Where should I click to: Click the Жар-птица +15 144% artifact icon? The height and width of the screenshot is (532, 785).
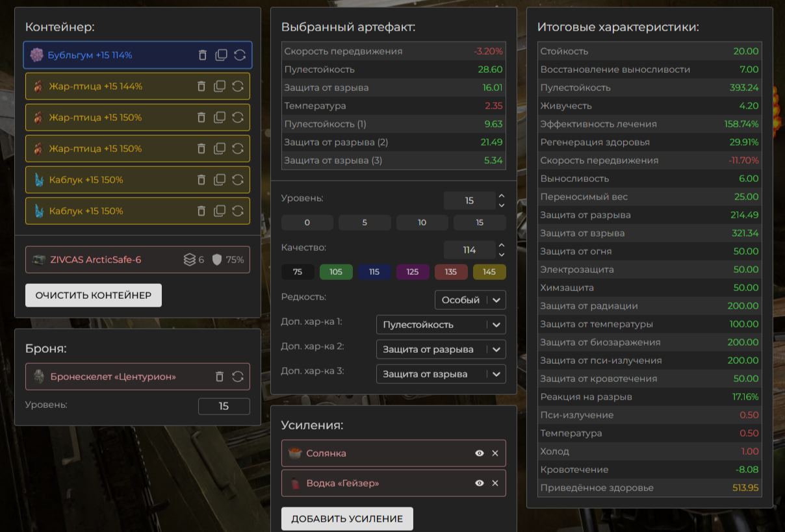coord(38,86)
